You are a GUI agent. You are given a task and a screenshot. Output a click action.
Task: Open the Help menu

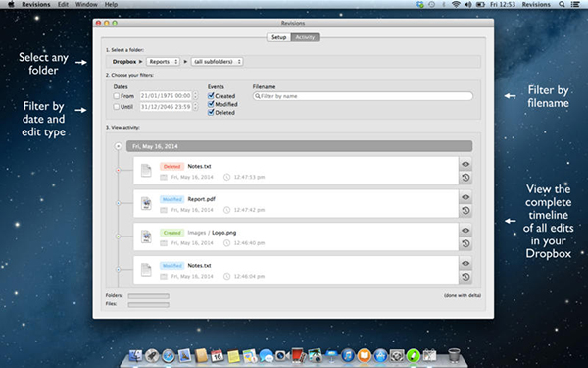coord(111,5)
